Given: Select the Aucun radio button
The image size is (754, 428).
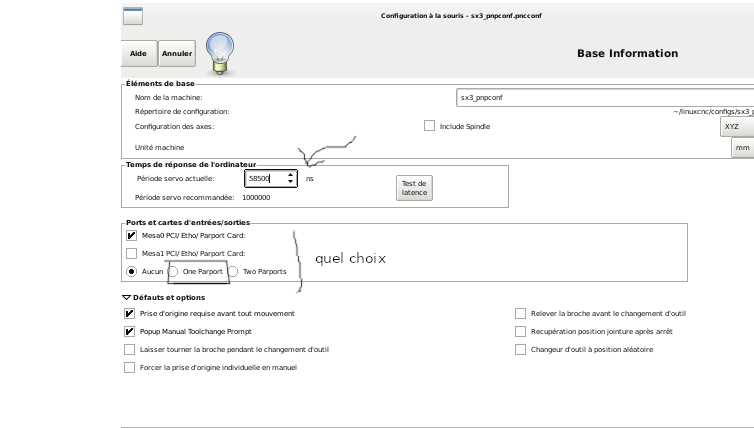Looking at the screenshot, I should (x=131, y=271).
